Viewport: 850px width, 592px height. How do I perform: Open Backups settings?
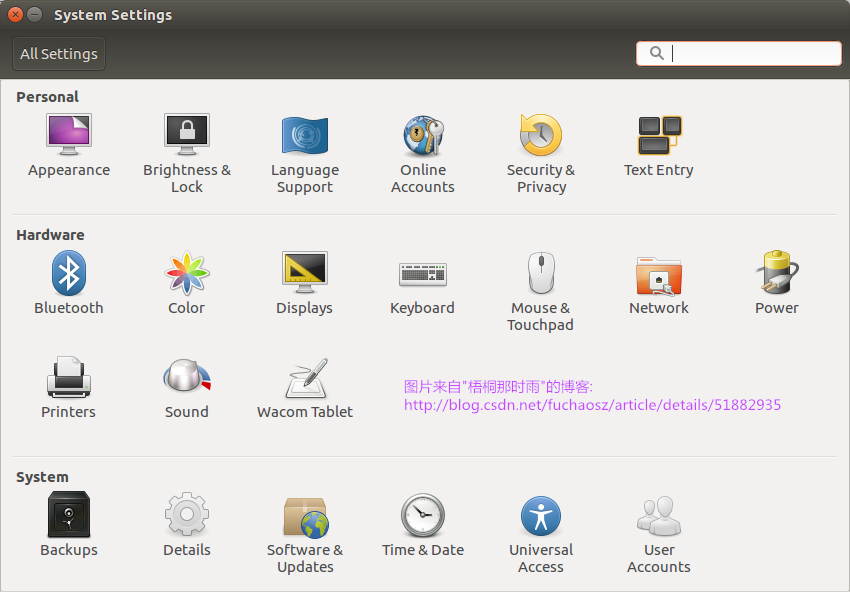click(69, 524)
